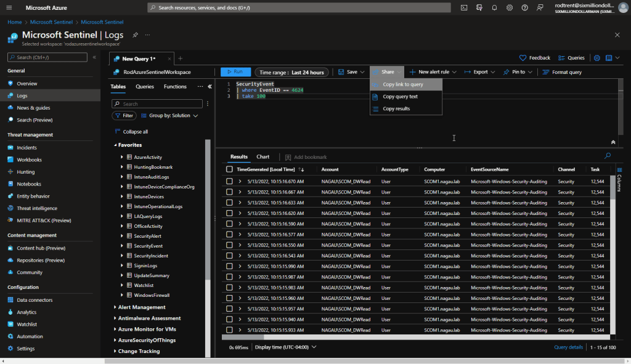Switch to the Functions tab

click(x=175, y=86)
